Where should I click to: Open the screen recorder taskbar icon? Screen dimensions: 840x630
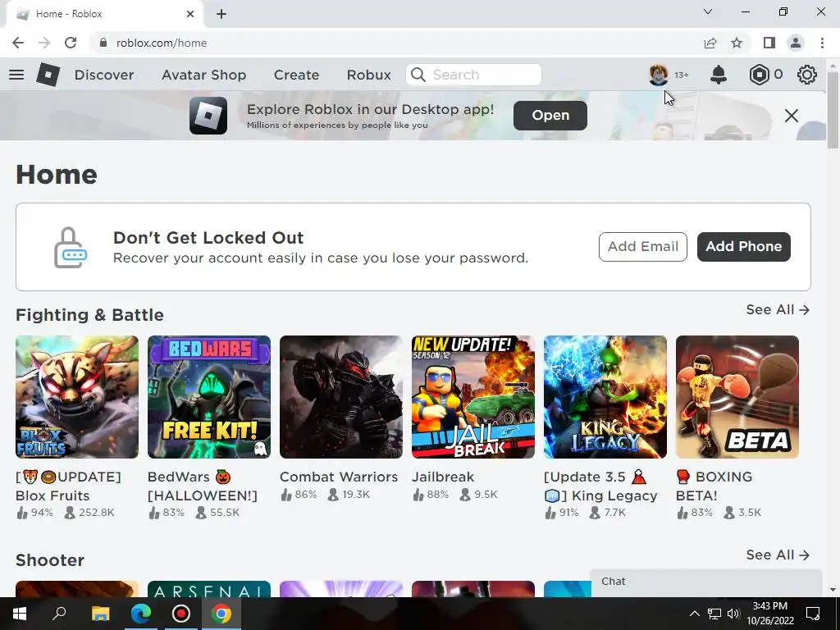point(181,614)
